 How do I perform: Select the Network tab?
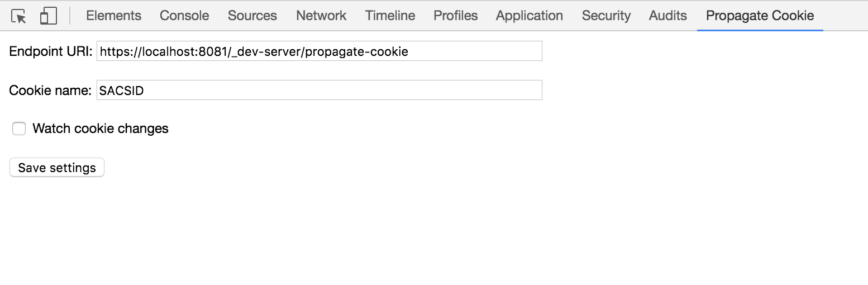point(321,16)
